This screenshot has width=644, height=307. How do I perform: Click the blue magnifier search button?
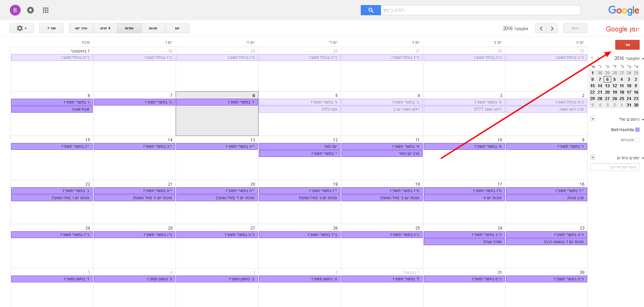pyautogui.click(x=371, y=10)
